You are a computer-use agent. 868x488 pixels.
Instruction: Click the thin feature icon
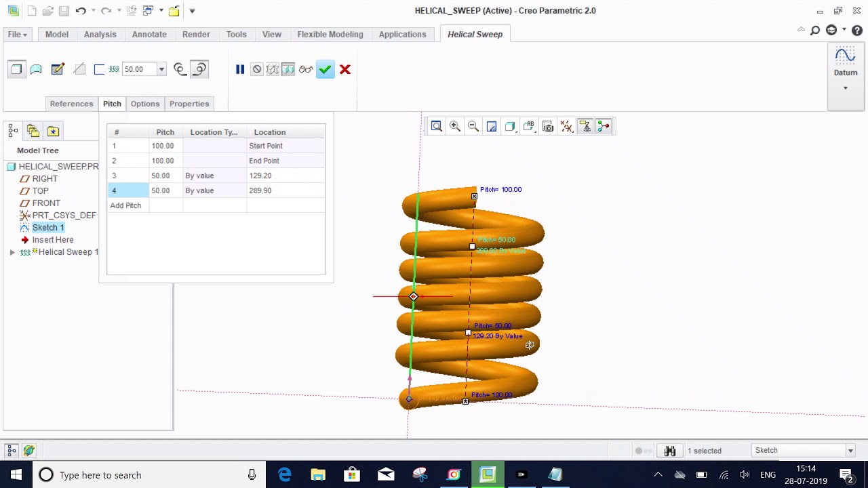(99, 68)
